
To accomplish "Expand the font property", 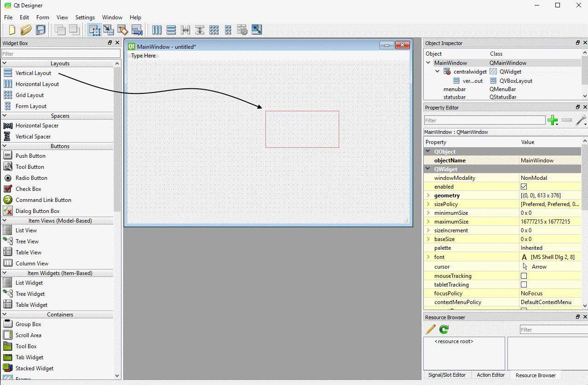I will (x=428, y=257).
